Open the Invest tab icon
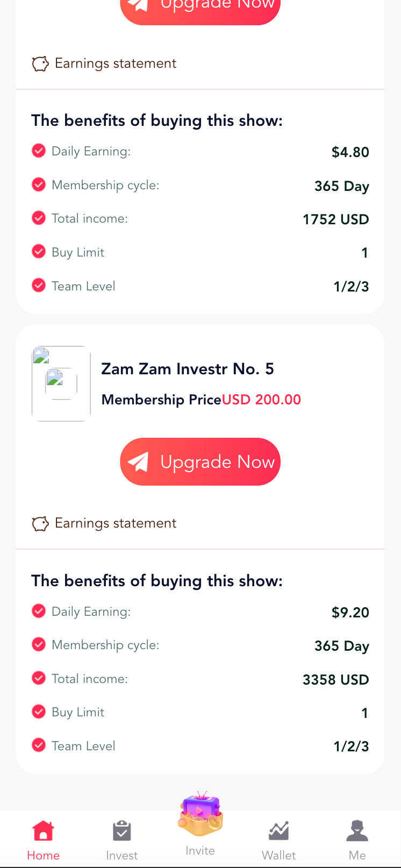Image resolution: width=401 pixels, height=868 pixels. [x=121, y=830]
